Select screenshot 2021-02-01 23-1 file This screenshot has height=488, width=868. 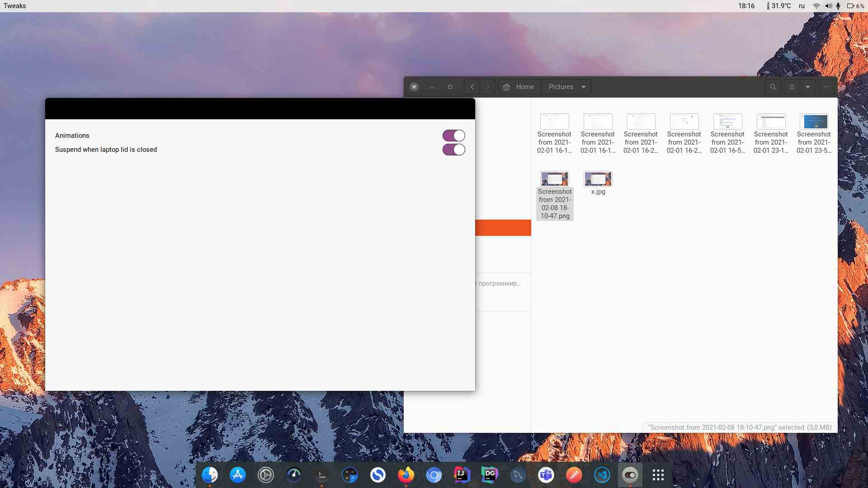[x=771, y=134]
